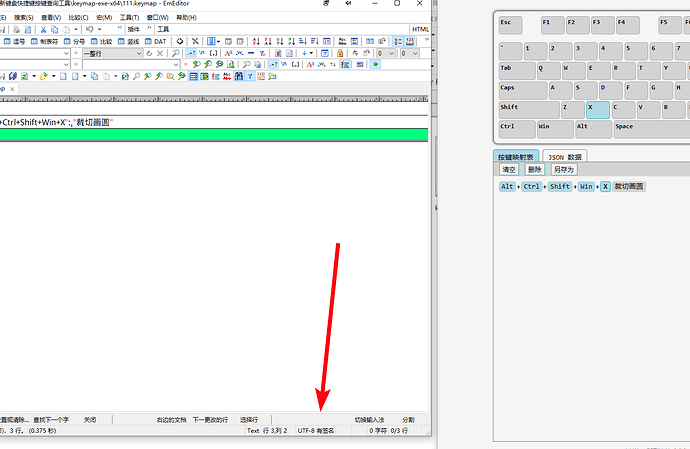The width and height of the screenshot is (690, 449).
Task: Click the 清空 button
Action: pyautogui.click(x=509, y=170)
